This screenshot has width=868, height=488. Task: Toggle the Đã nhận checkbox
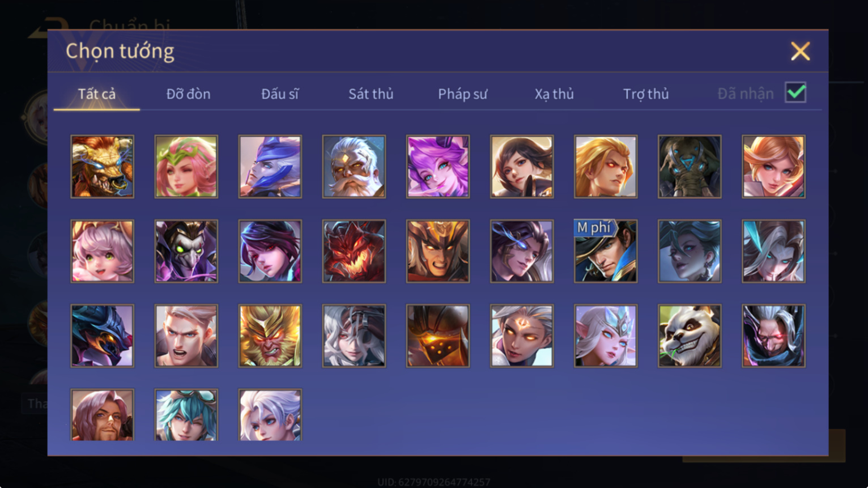pos(795,92)
